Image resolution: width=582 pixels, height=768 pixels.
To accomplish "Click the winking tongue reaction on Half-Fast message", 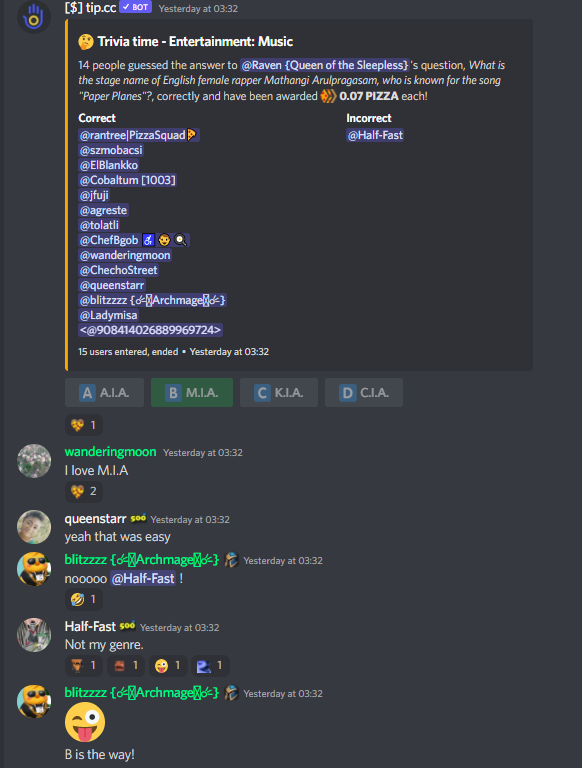I will 168,666.
